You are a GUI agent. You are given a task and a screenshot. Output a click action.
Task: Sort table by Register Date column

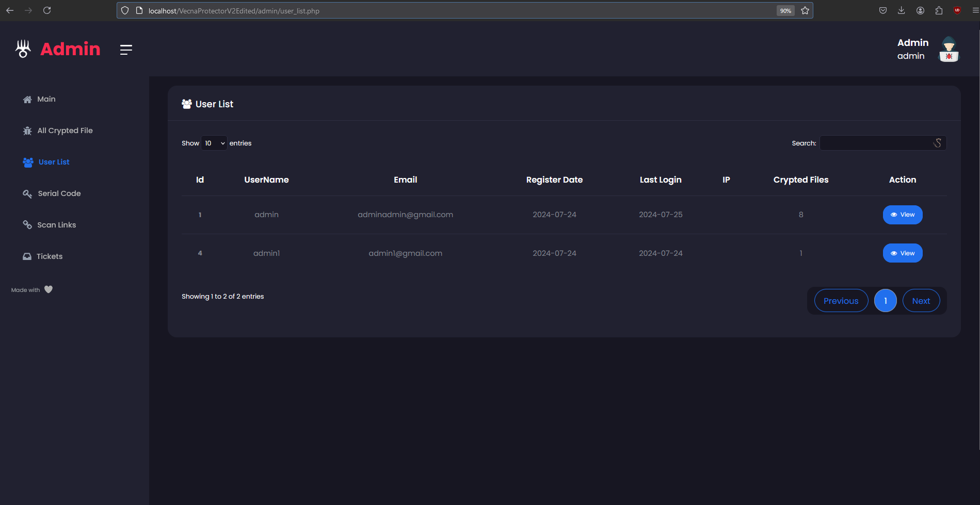(x=554, y=180)
